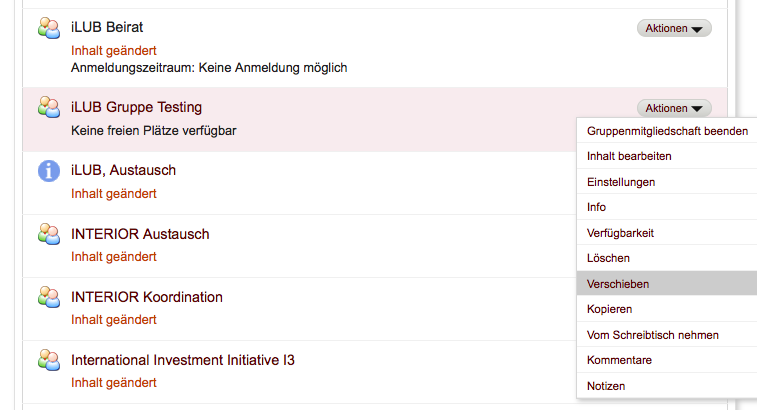Viewport: 757px width, 410px height.
Task: Click the INTERIOR Koordination group icon
Action: pyautogui.click(x=49, y=297)
